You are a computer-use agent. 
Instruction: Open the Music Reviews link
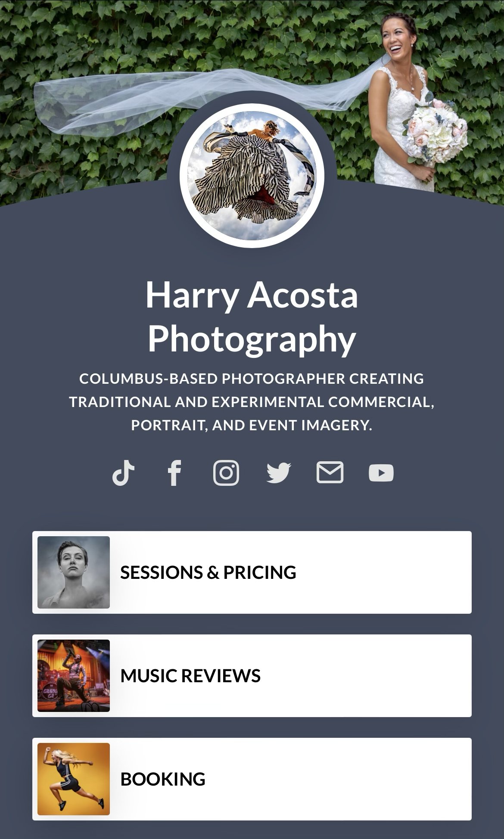(x=252, y=676)
